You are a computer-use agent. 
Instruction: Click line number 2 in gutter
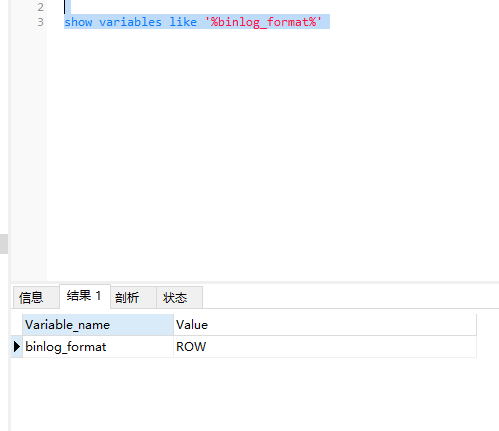pyautogui.click(x=40, y=7)
